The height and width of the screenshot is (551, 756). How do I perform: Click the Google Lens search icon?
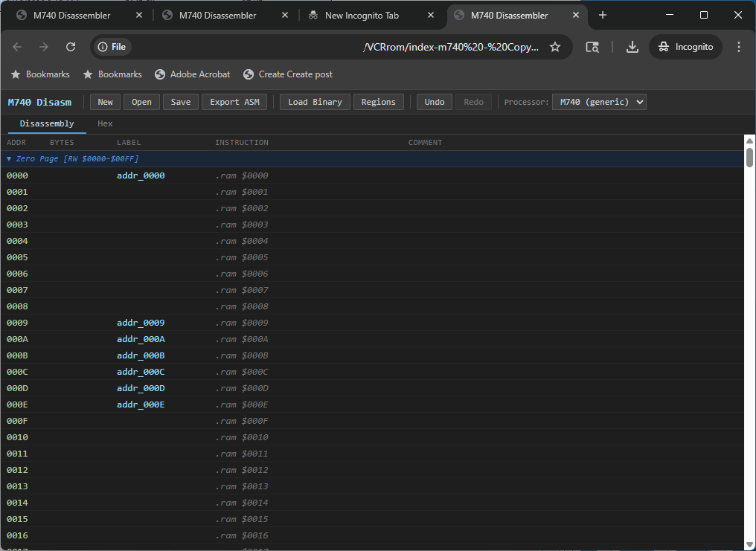pyautogui.click(x=592, y=47)
